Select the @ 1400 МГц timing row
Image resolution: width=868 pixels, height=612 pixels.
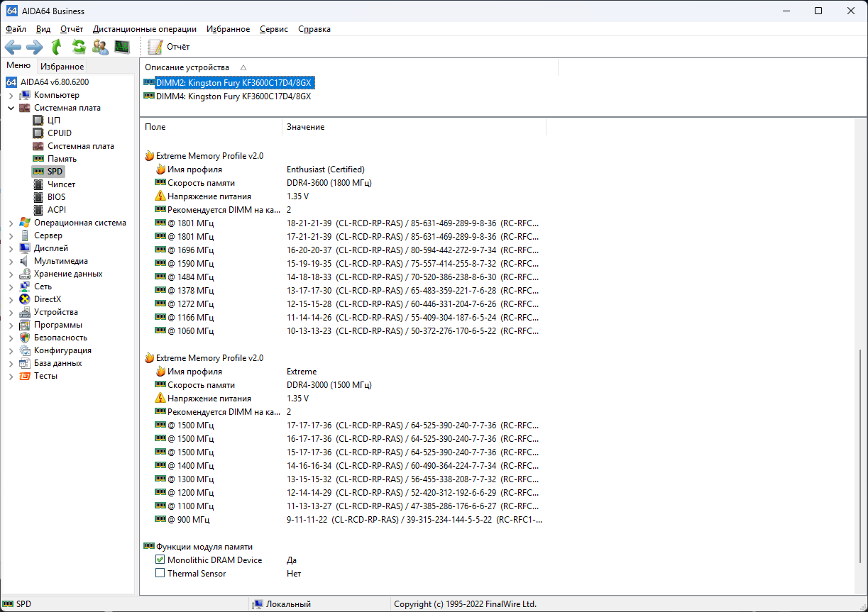[x=344, y=466]
